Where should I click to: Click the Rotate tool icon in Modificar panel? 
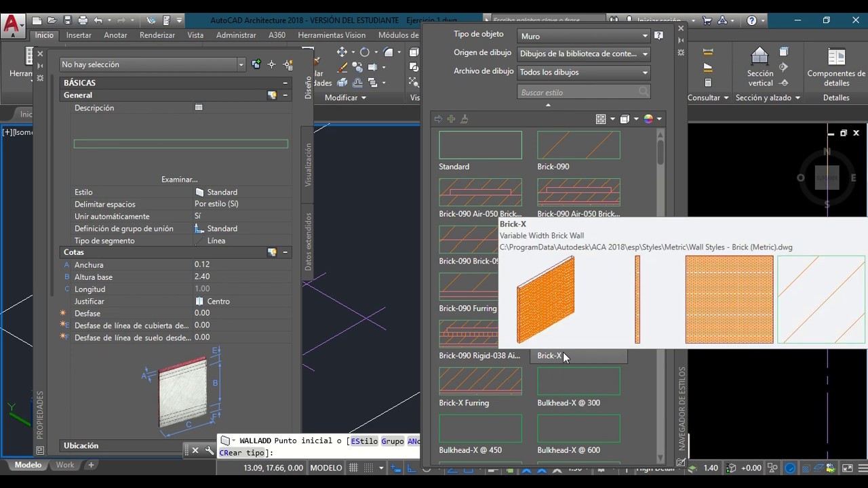(x=365, y=52)
